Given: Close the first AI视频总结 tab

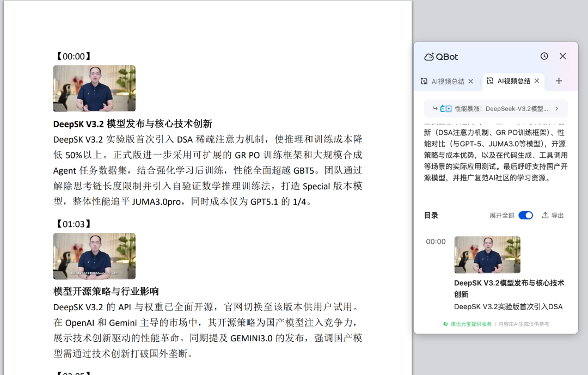Looking at the screenshot, I should click(470, 82).
